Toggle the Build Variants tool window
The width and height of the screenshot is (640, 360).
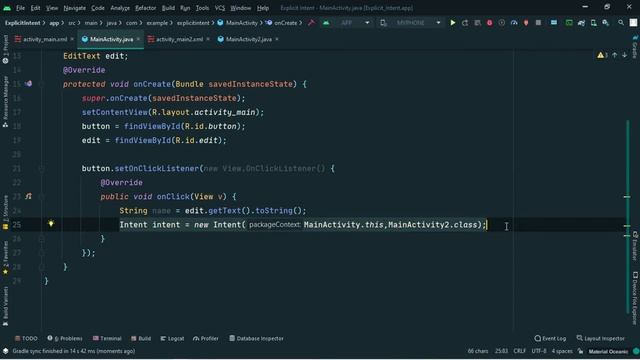point(5,306)
